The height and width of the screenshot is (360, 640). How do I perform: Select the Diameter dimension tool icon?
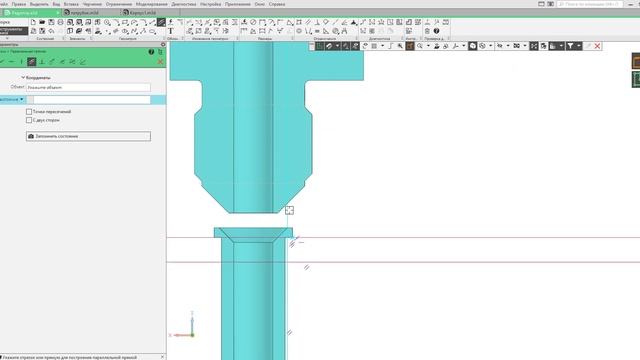[x=253, y=22]
